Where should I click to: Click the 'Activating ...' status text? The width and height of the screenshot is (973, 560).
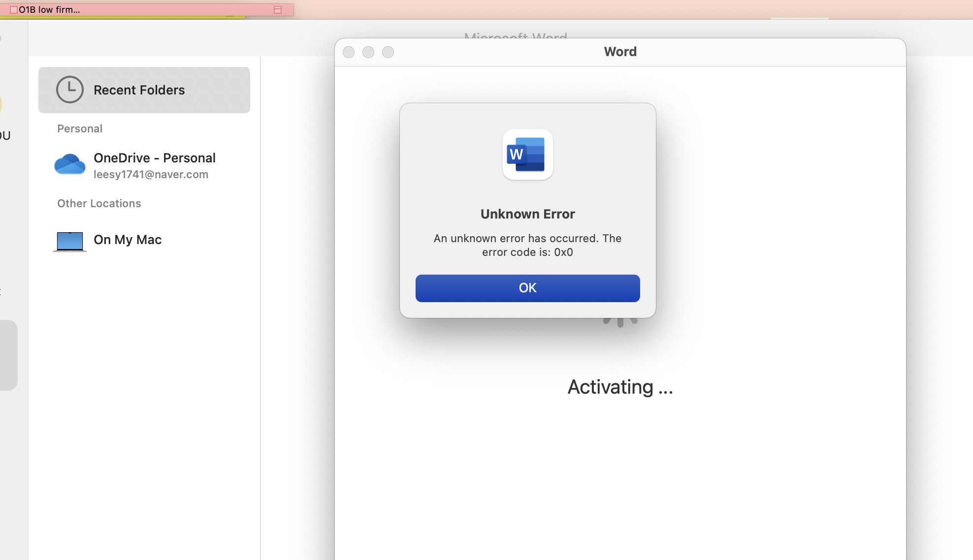[620, 387]
